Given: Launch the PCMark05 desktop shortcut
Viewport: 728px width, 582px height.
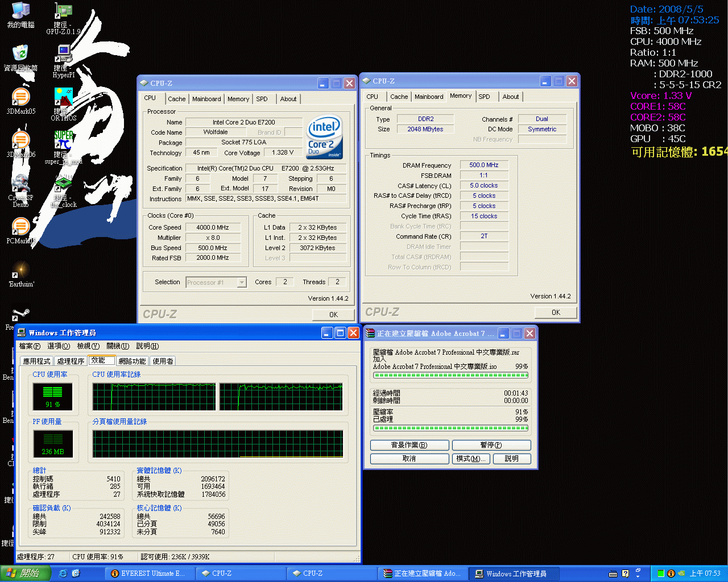Looking at the screenshot, I should tap(20, 231).
